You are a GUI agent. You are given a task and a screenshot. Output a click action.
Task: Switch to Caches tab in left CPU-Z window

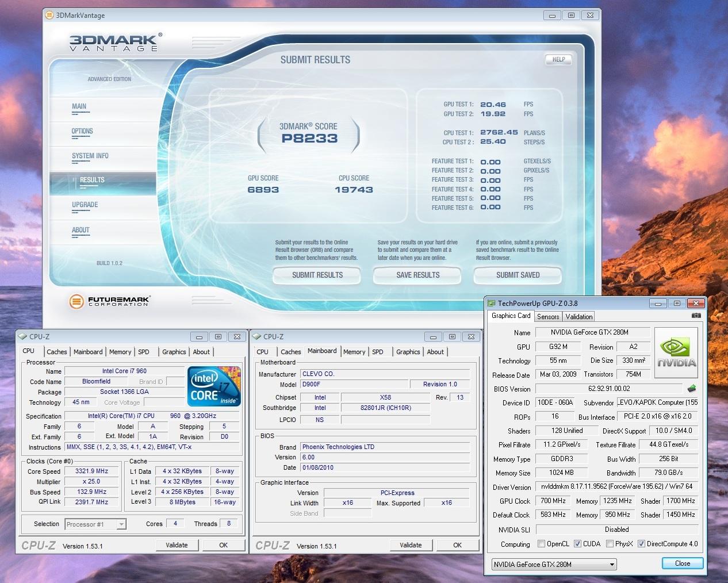57,352
